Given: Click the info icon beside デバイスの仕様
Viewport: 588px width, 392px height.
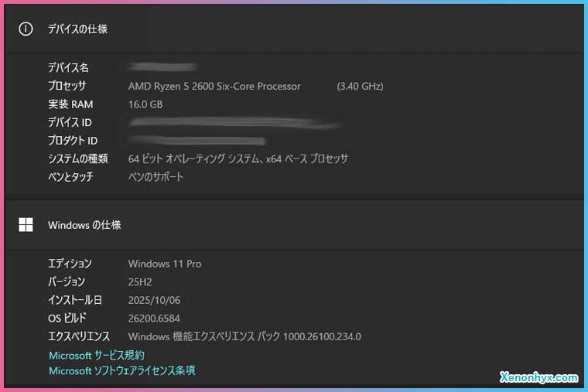Looking at the screenshot, I should [26, 29].
